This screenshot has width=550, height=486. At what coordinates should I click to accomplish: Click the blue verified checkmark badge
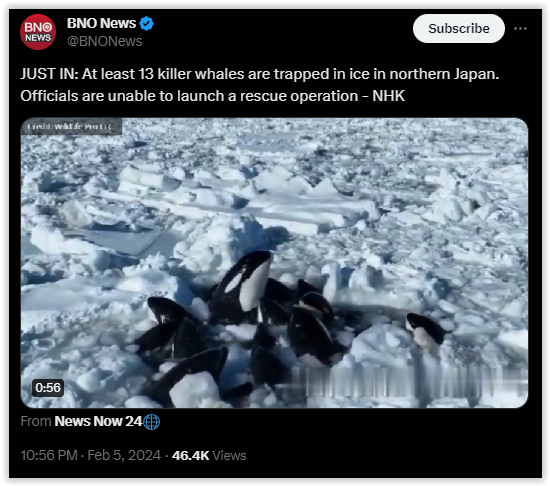click(x=146, y=23)
